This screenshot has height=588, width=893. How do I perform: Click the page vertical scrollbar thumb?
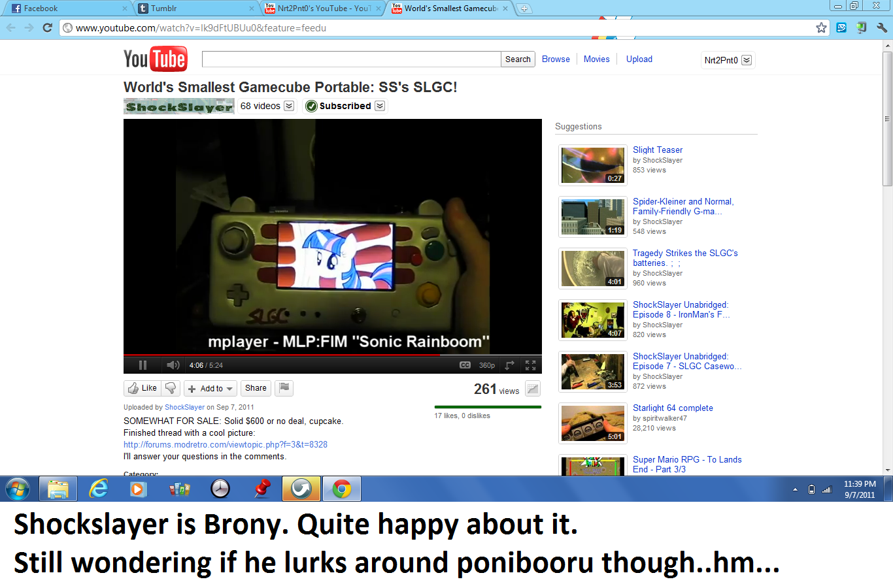pos(887,118)
